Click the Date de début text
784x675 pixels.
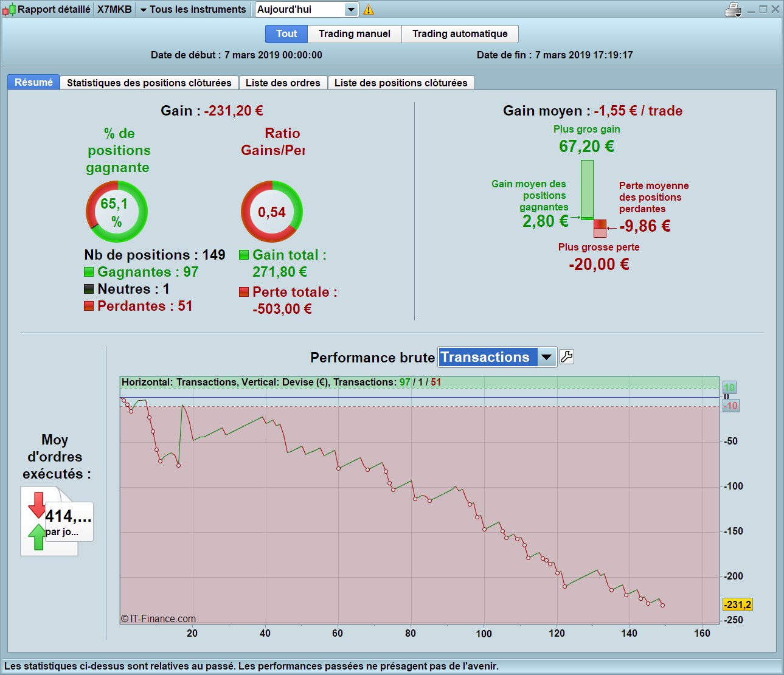pos(237,55)
